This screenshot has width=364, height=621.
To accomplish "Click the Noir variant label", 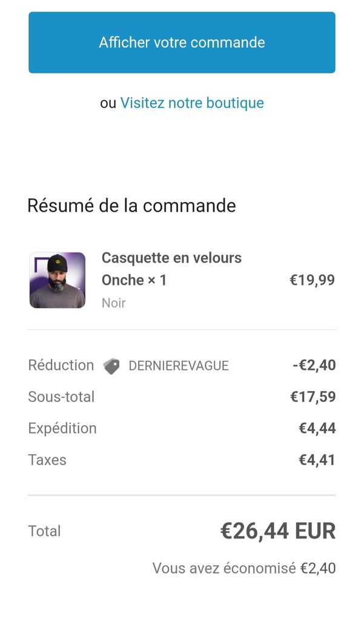I will [113, 303].
